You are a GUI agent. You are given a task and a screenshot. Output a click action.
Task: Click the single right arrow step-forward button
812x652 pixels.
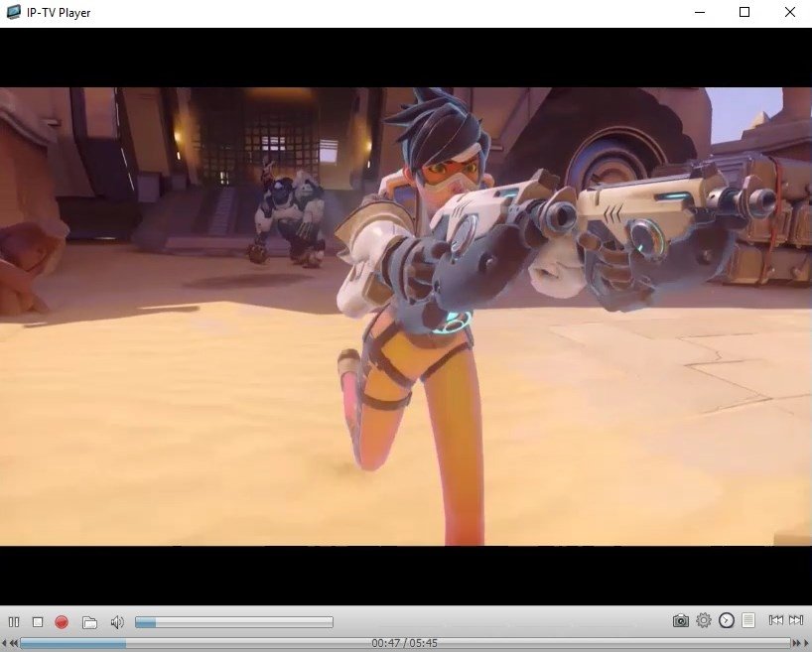point(806,643)
